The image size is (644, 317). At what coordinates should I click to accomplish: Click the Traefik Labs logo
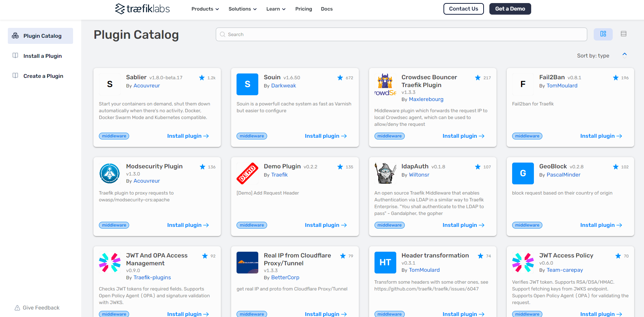[x=142, y=9]
